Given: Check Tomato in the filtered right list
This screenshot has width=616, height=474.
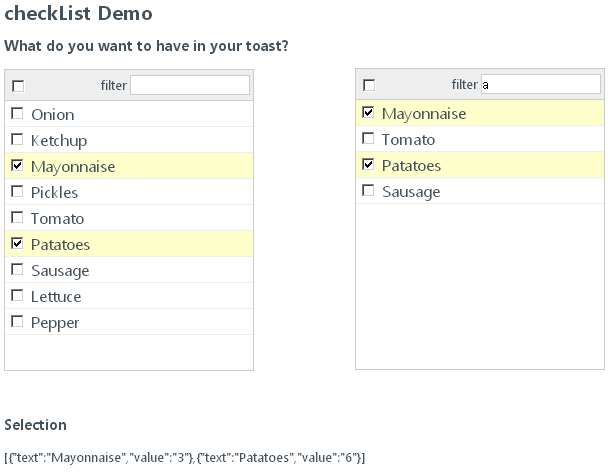Looking at the screenshot, I should [x=368, y=138].
